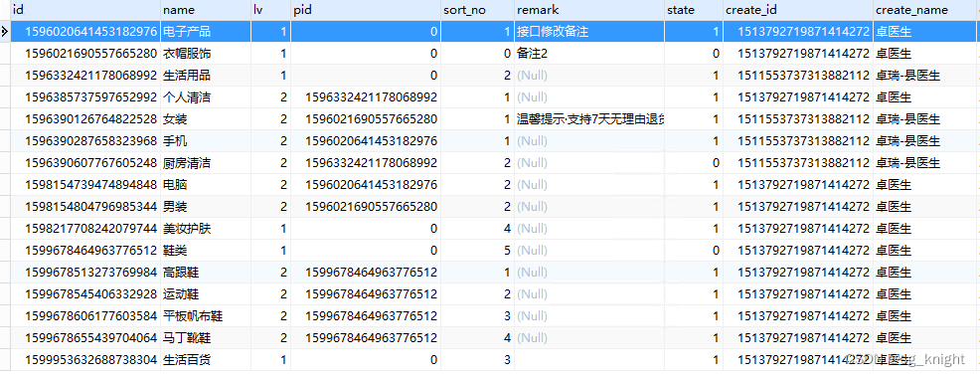Click the name column header
This screenshot has height=376, width=980.
pyautogui.click(x=206, y=9)
